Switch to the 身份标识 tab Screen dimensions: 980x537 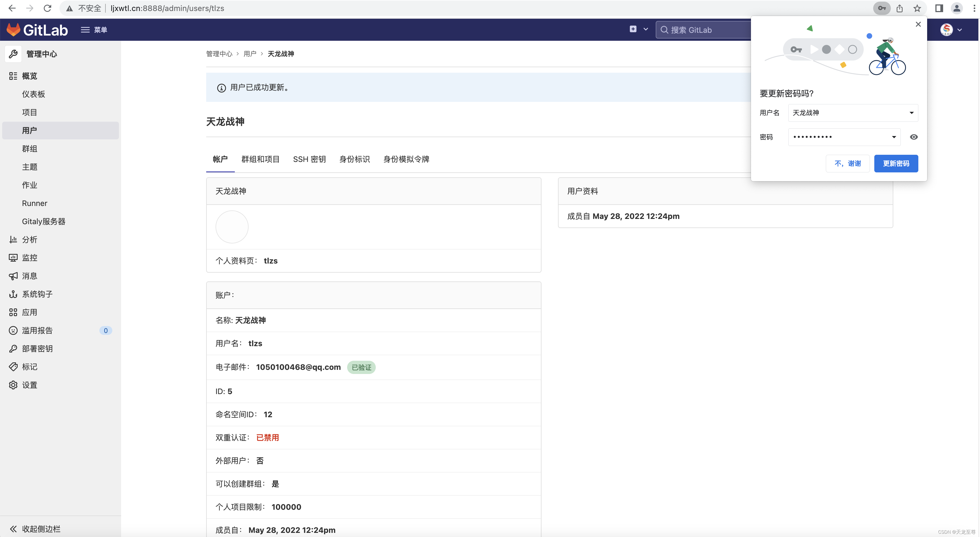[355, 159]
